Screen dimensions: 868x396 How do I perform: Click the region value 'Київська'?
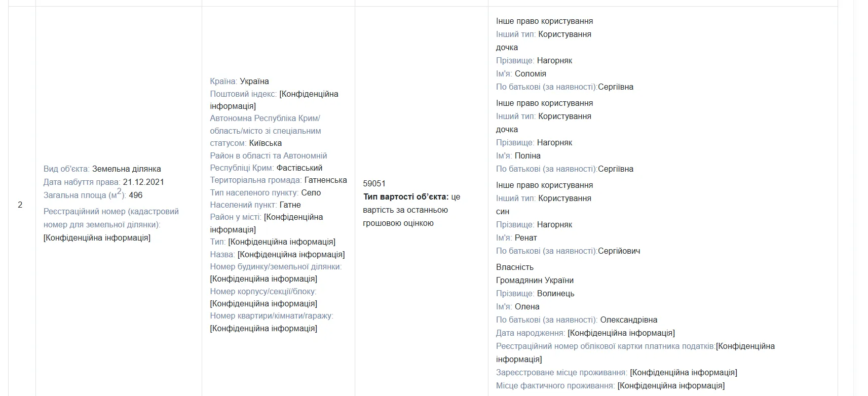[266, 143]
